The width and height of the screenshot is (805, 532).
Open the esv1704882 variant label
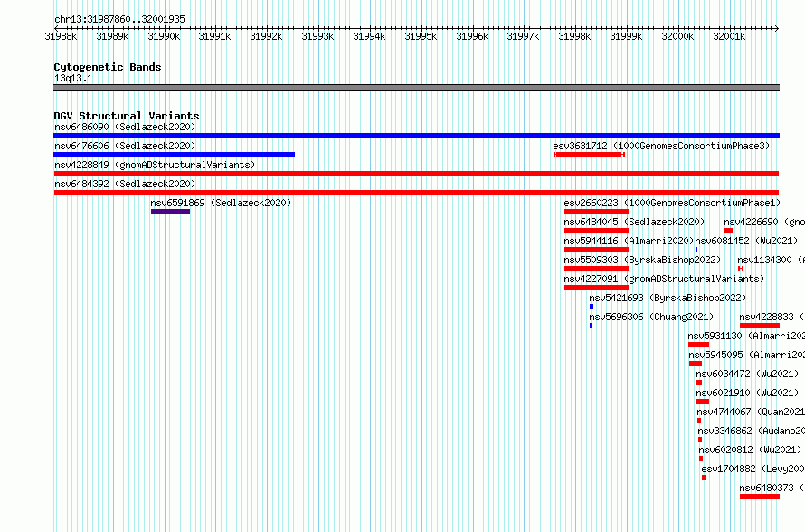tap(753, 469)
